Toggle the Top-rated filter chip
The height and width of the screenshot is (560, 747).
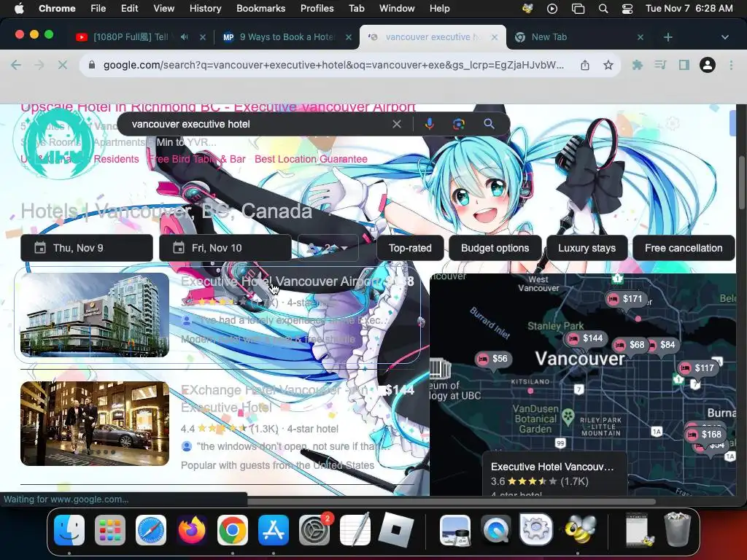tap(410, 248)
